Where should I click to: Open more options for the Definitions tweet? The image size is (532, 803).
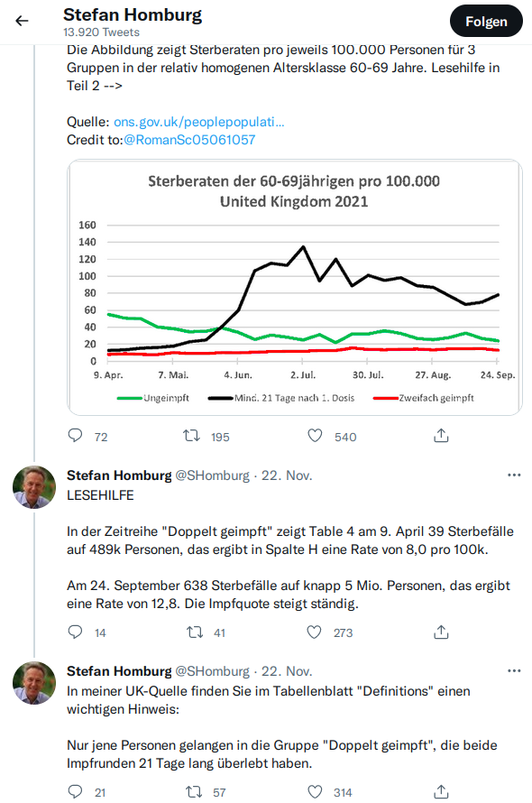(514, 671)
